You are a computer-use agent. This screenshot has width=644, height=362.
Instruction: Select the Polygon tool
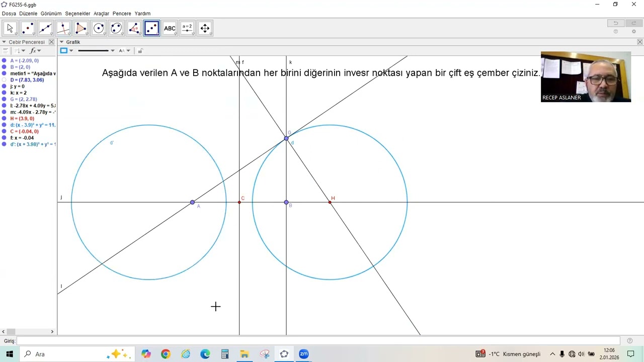pyautogui.click(x=81, y=28)
